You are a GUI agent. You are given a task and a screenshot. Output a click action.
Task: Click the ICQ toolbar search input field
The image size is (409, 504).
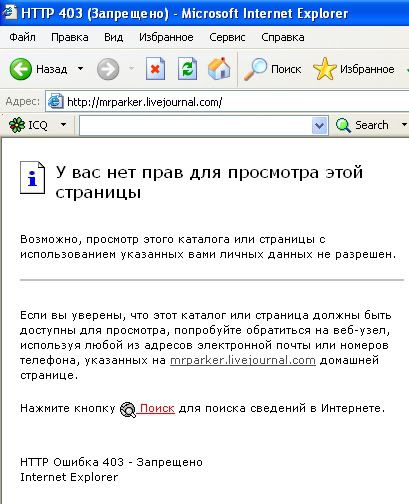pos(196,125)
